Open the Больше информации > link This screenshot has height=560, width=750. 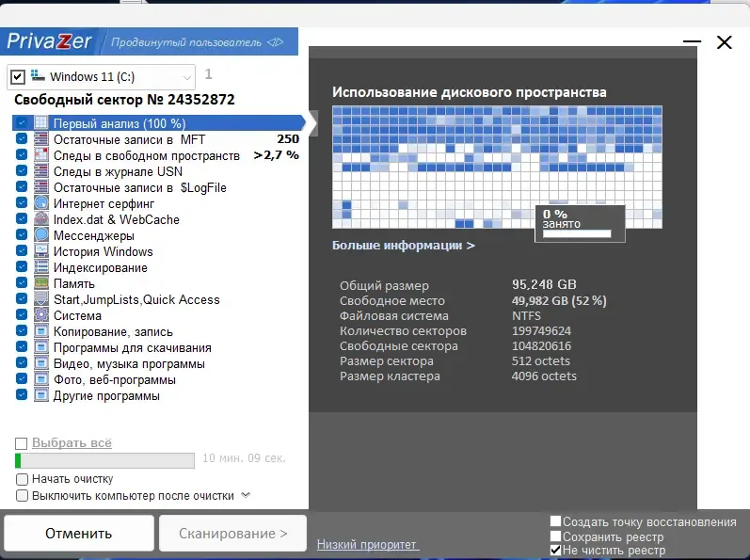coord(403,246)
